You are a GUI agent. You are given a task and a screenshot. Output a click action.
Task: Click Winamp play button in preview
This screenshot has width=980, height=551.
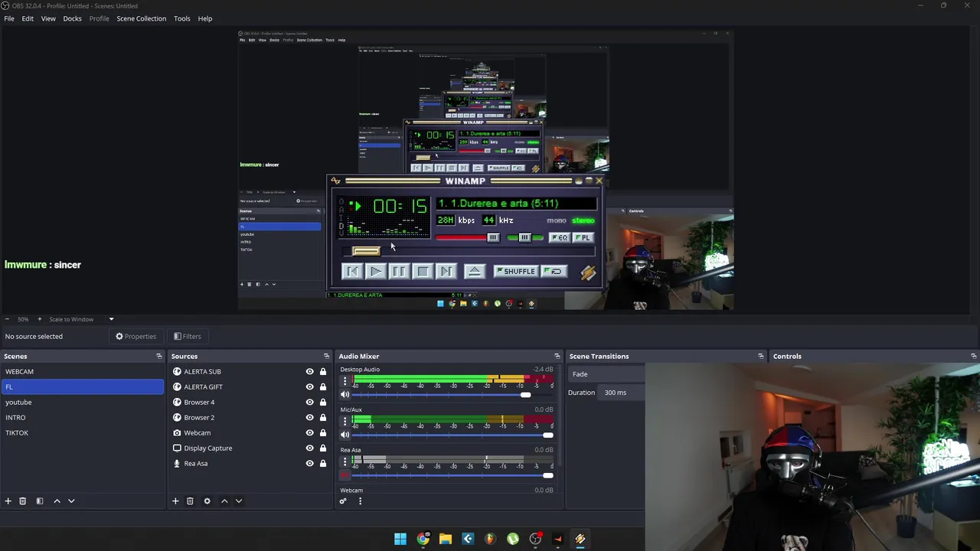click(x=375, y=271)
